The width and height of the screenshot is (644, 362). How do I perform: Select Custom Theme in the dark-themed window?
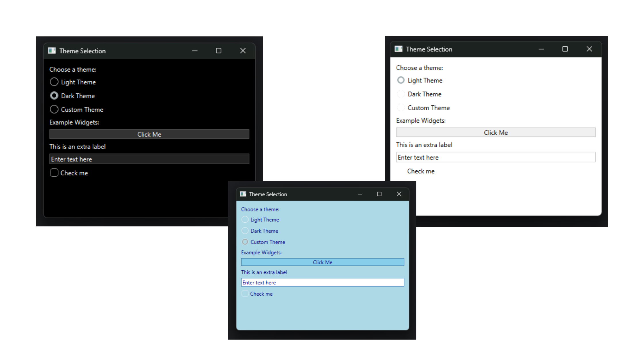pyautogui.click(x=54, y=109)
